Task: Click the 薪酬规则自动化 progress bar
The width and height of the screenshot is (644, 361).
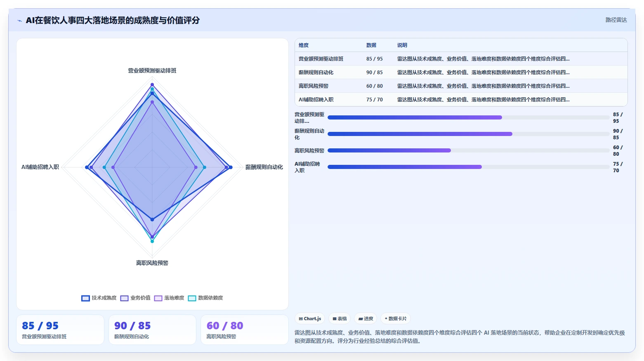Action: [468, 134]
